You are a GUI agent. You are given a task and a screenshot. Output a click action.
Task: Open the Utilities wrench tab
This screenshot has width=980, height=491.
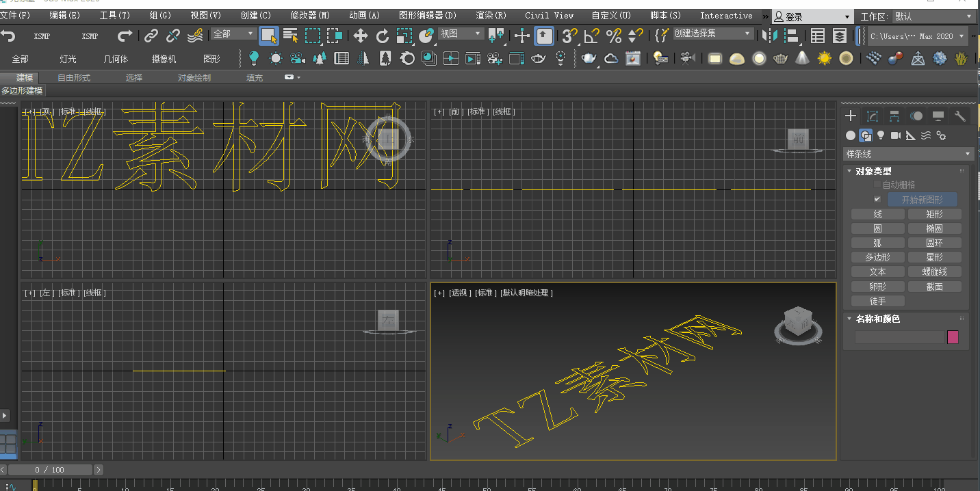(x=960, y=116)
